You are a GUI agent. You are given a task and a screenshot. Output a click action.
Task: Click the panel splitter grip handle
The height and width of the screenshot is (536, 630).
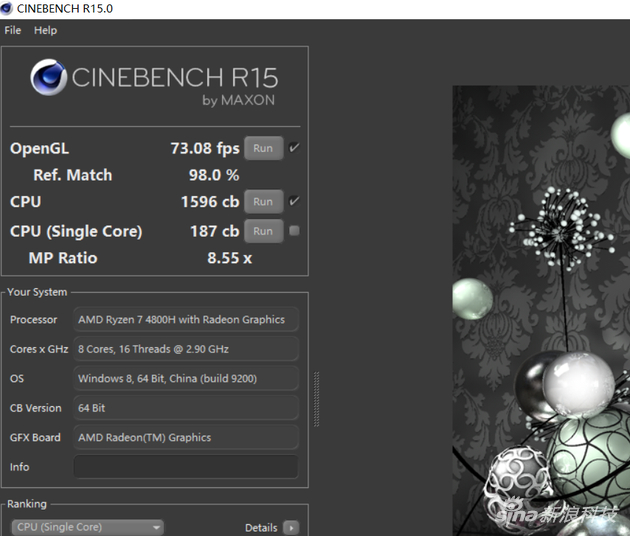317,399
